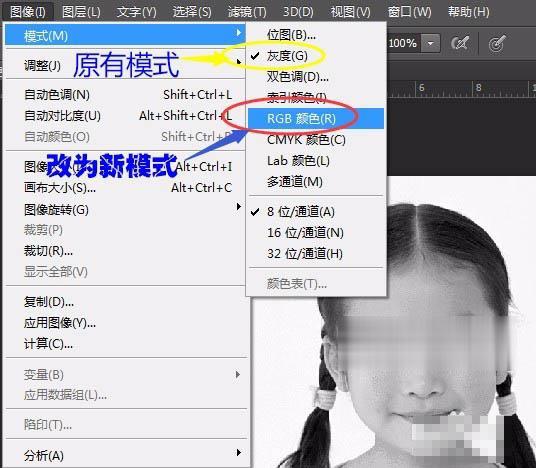Choose 画布大小(S)... command
The image size is (536, 468).
point(125,188)
